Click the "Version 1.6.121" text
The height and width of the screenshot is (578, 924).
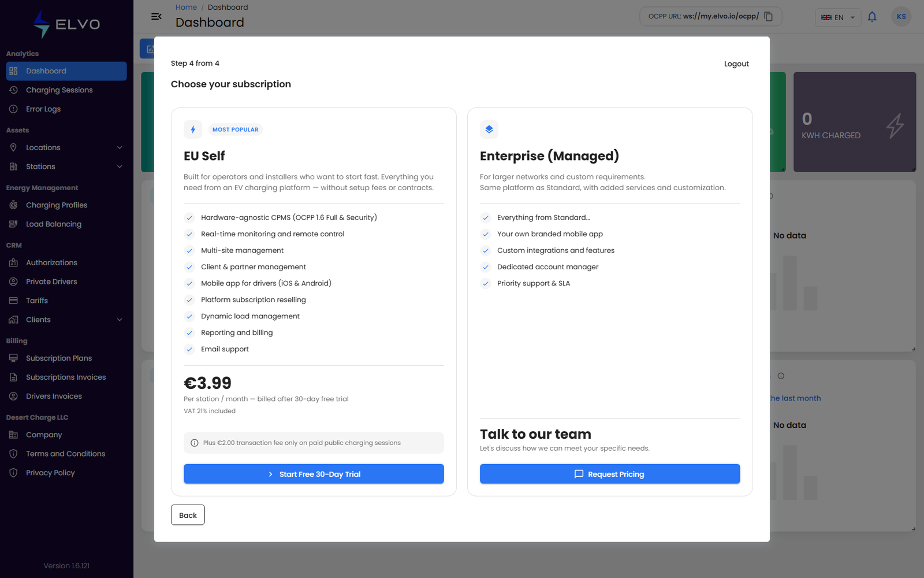click(x=66, y=566)
